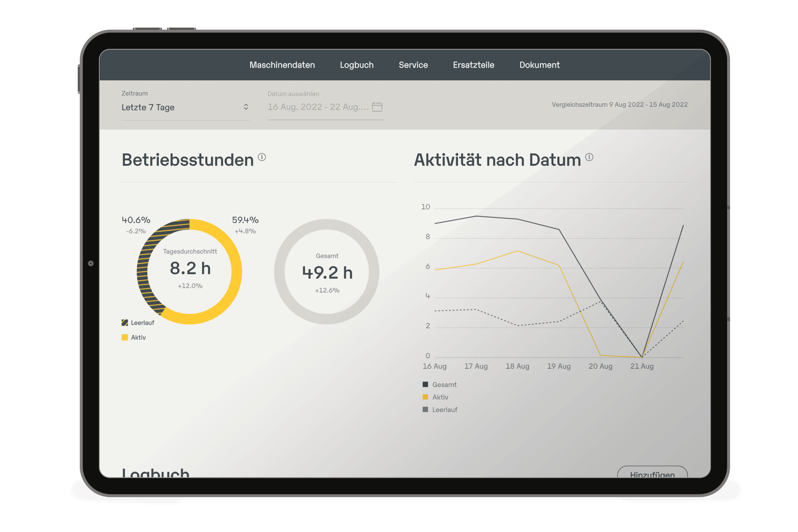Click the 17 Aug axis label
The height and width of the screenshot is (532, 798).
pyautogui.click(x=476, y=366)
